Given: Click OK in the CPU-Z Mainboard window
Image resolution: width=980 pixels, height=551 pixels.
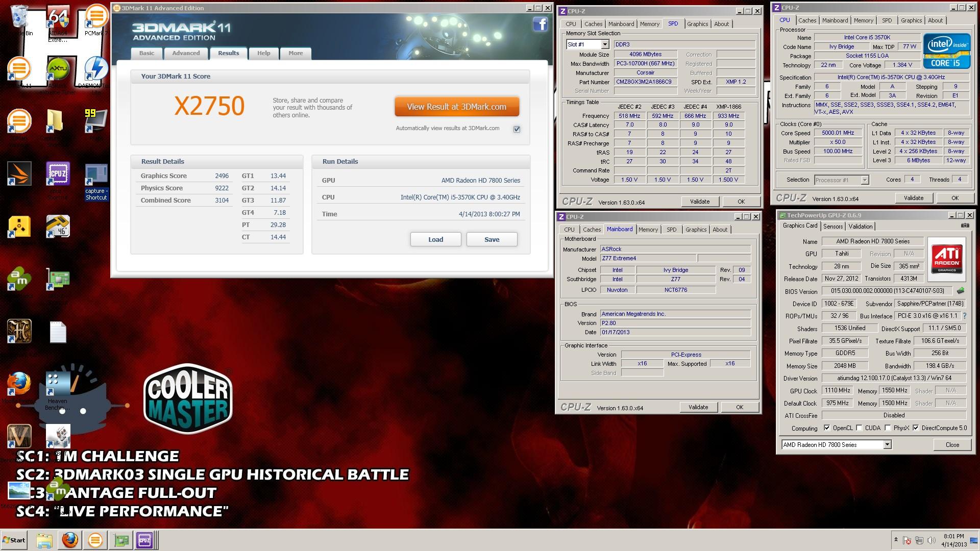Looking at the screenshot, I should [740, 407].
